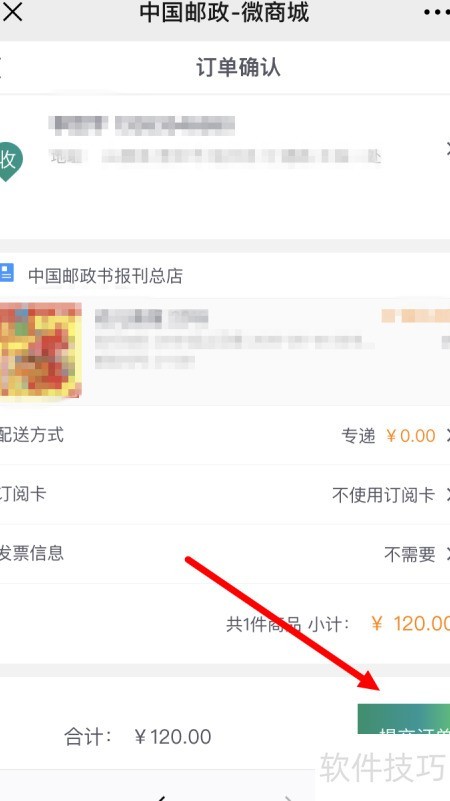Tap the 合计 ¥120.00 total amount
Viewport: 450px width, 801px height.
click(x=173, y=737)
